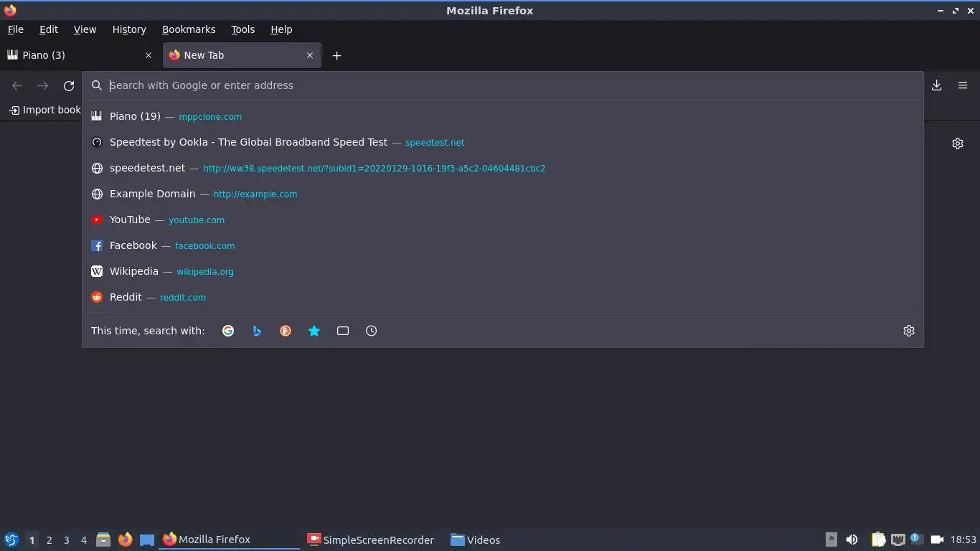Search this time with Bing icon

(257, 331)
